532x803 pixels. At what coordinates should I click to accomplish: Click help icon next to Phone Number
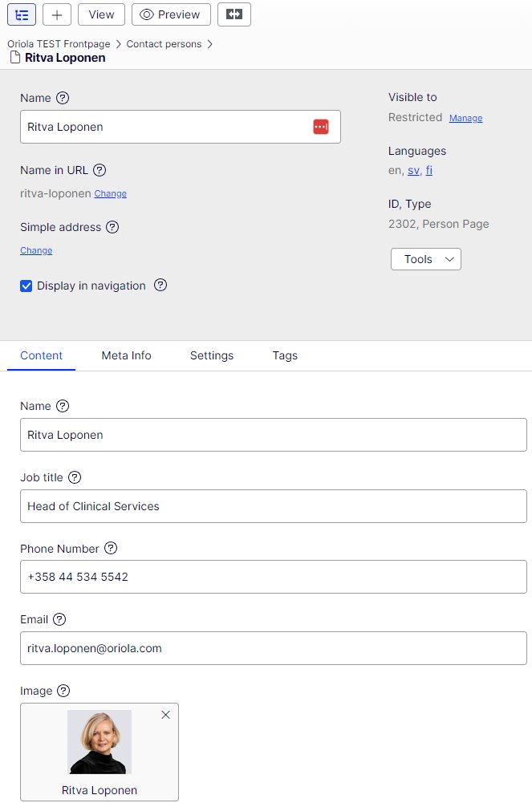(111, 548)
